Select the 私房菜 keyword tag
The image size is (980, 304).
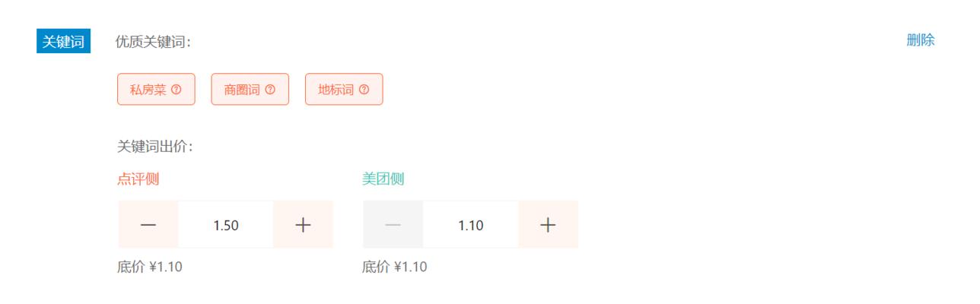pyautogui.click(x=156, y=90)
